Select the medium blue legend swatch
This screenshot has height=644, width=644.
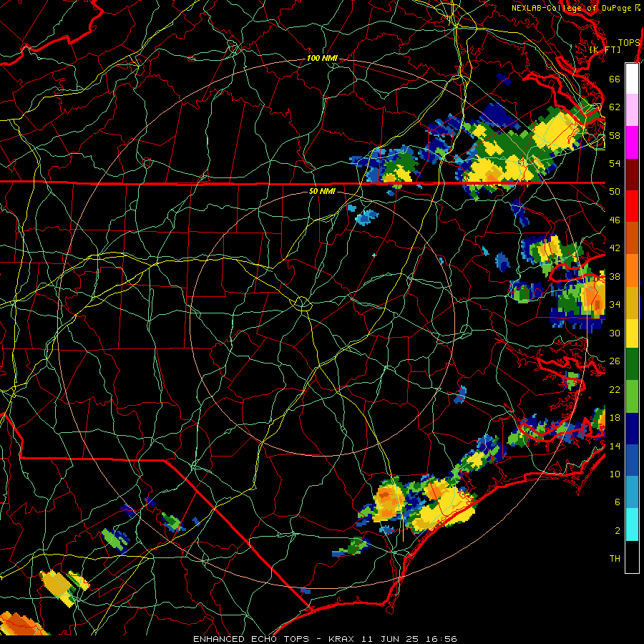click(x=632, y=461)
